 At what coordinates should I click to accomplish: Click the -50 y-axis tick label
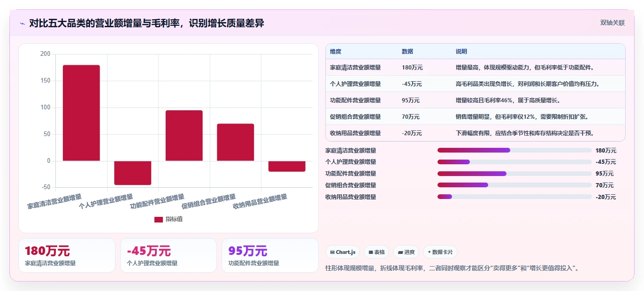[x=45, y=187]
